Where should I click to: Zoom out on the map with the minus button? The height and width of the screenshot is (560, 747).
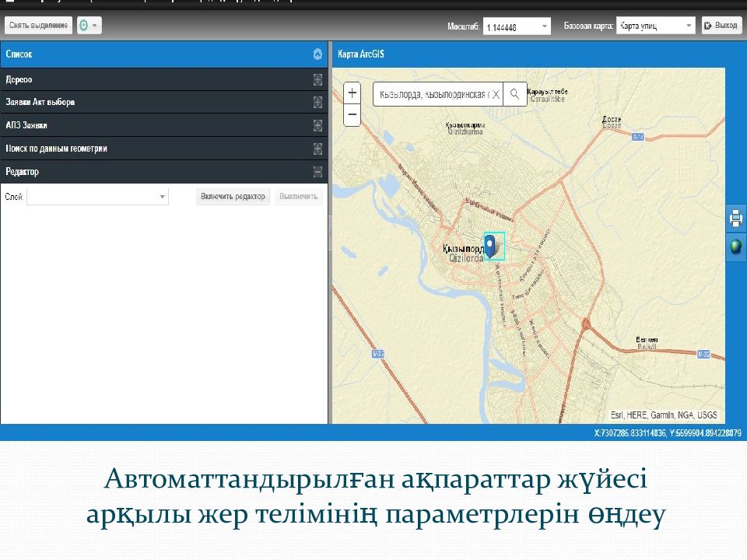point(352,115)
